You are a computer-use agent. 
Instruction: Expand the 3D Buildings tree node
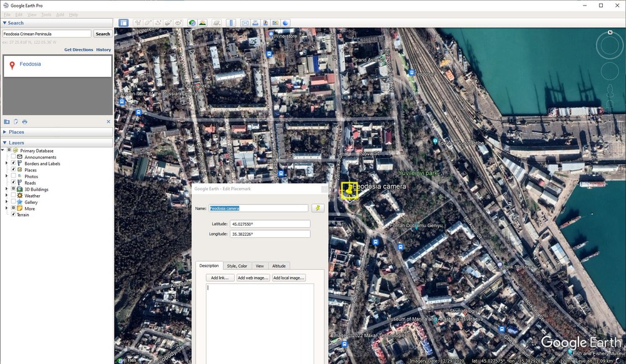(x=6, y=189)
